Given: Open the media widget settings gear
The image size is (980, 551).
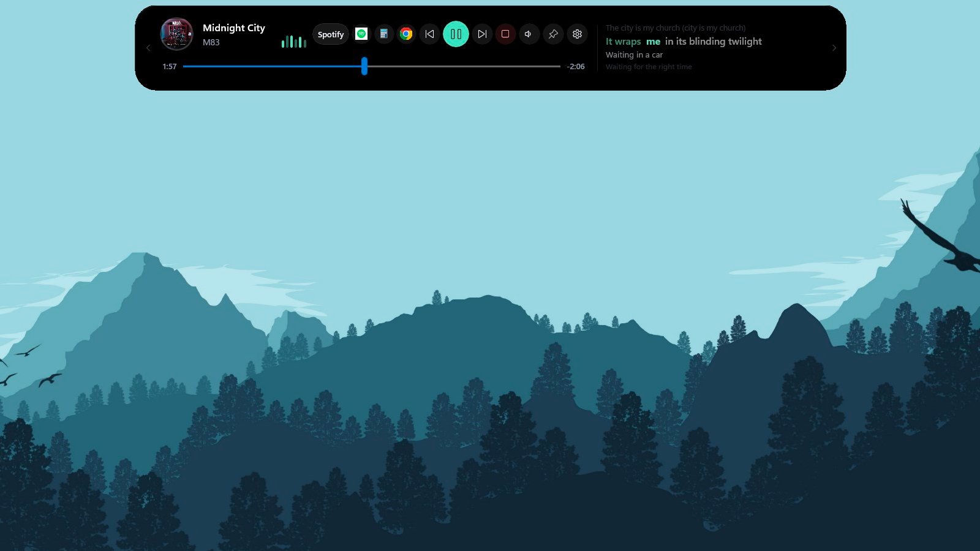Looking at the screenshot, I should (577, 34).
